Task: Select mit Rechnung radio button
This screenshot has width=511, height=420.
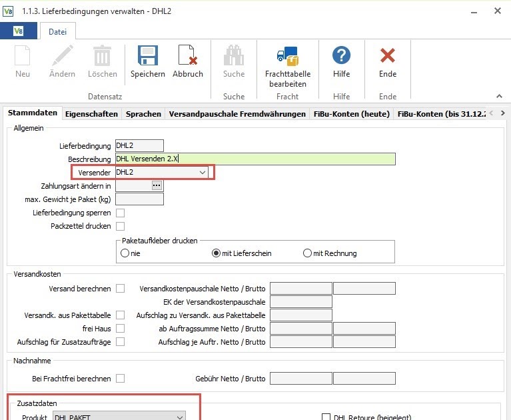Action: click(307, 253)
